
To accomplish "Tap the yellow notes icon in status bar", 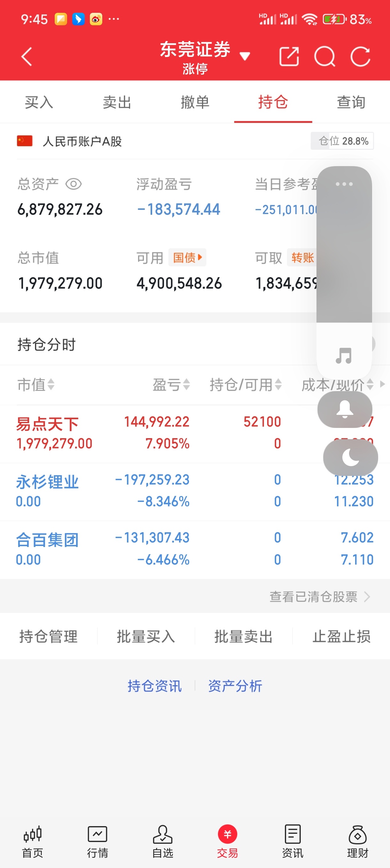I will pos(61,19).
